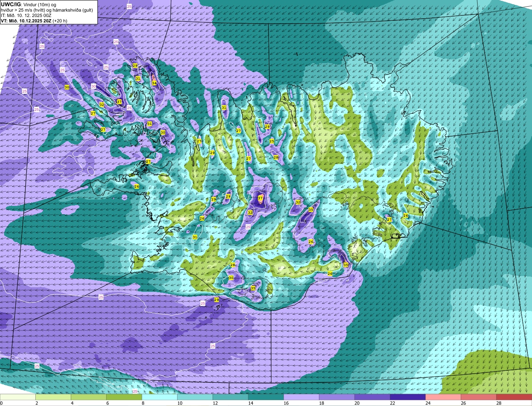Pick the salmon pink 24–26 m/s legend swatch
The image size is (532, 406).
click(x=443, y=397)
